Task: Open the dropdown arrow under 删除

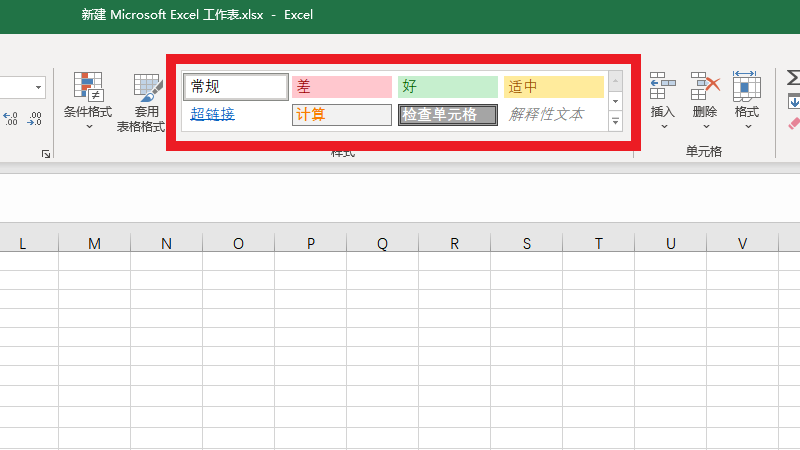Action: click(x=705, y=127)
